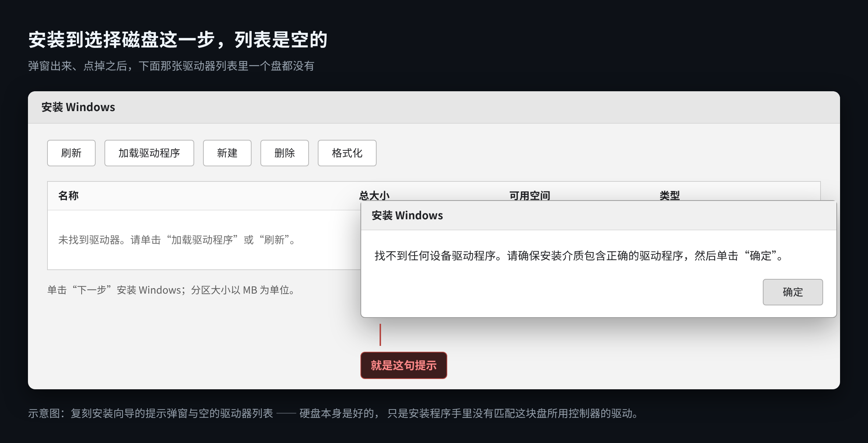Click the 总大小 column header

tap(374, 195)
